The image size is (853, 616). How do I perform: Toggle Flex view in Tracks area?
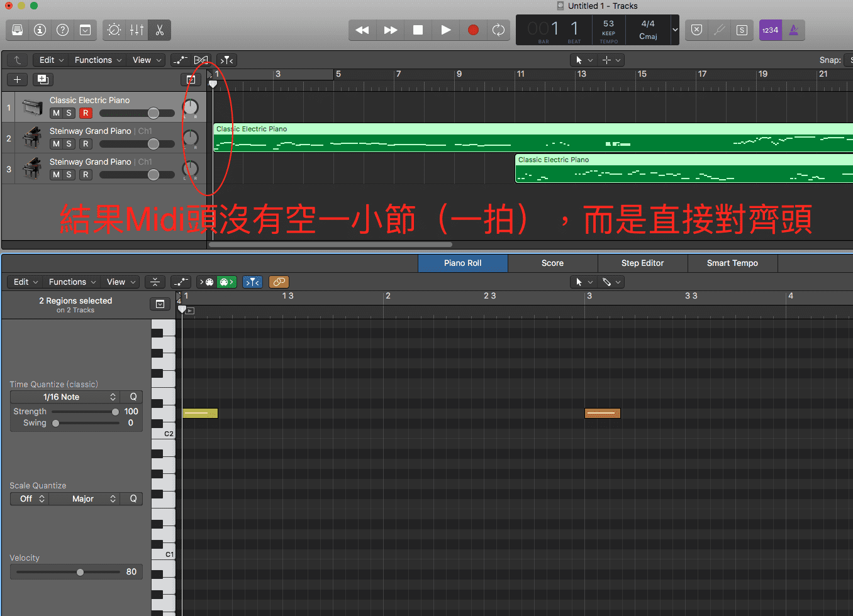(x=201, y=60)
